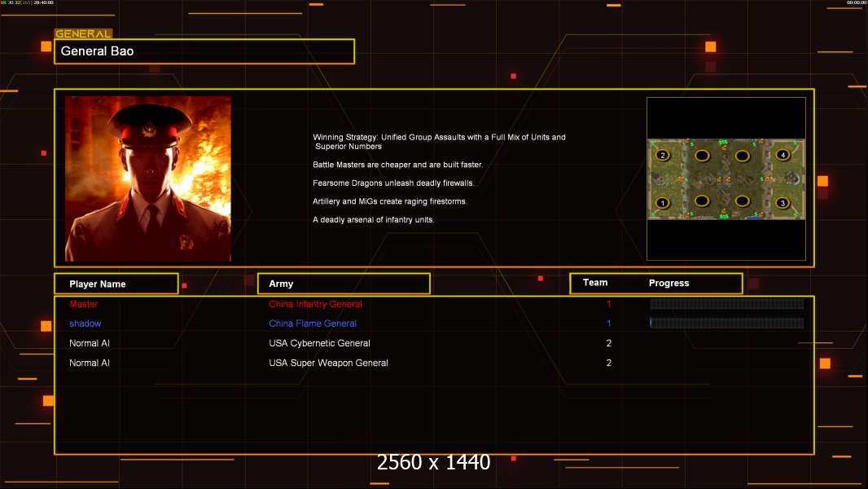Click 'China Flame General' army entry

(313, 324)
